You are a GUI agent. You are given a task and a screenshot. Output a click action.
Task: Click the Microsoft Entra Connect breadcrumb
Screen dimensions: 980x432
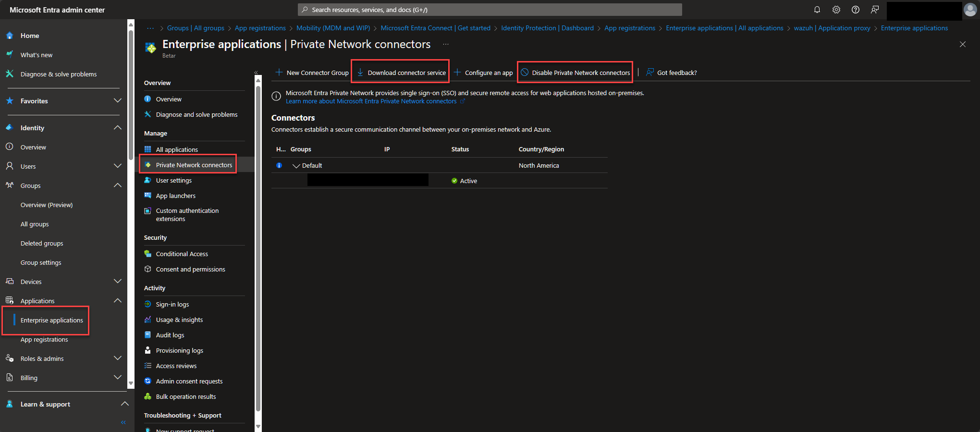[x=435, y=28]
